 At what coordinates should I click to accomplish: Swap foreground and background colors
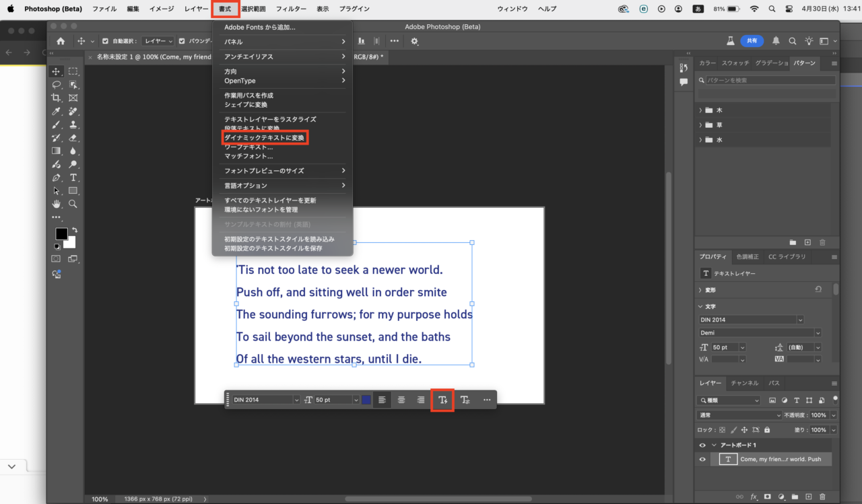[x=74, y=230]
